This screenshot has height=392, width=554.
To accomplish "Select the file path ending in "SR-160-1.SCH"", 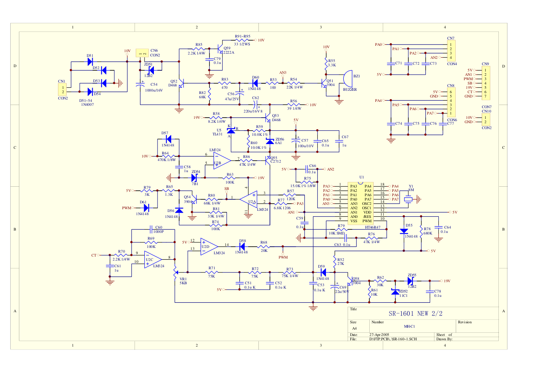I will coord(393,339).
